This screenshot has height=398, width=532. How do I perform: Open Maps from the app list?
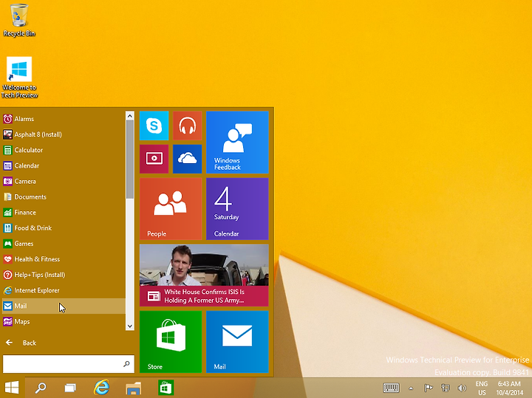click(64, 322)
